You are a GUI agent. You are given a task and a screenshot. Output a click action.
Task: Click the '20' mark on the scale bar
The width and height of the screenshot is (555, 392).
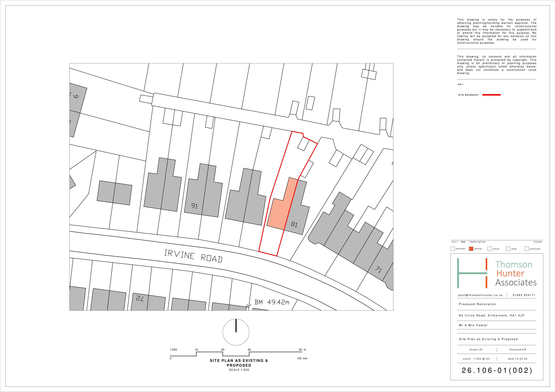tap(223, 350)
